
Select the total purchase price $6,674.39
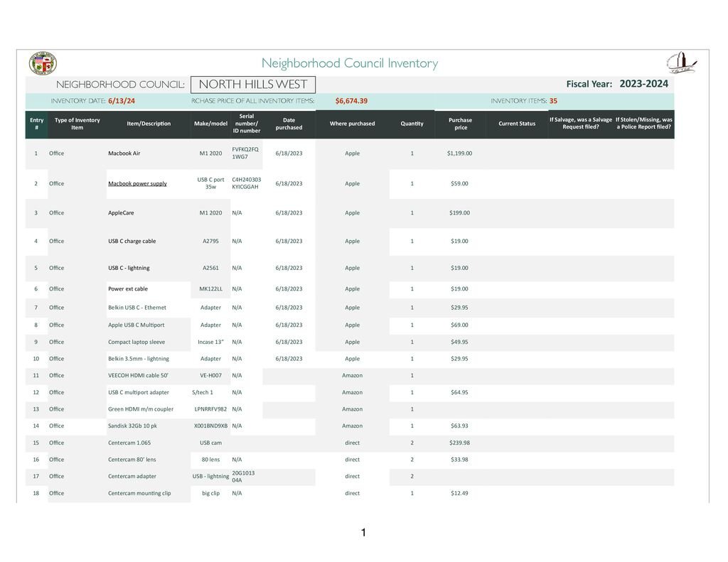(x=351, y=101)
